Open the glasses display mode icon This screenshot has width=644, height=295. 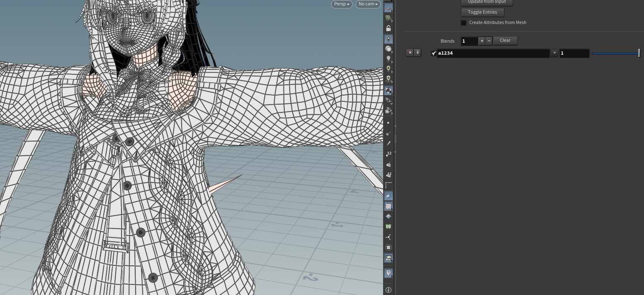[x=388, y=101]
